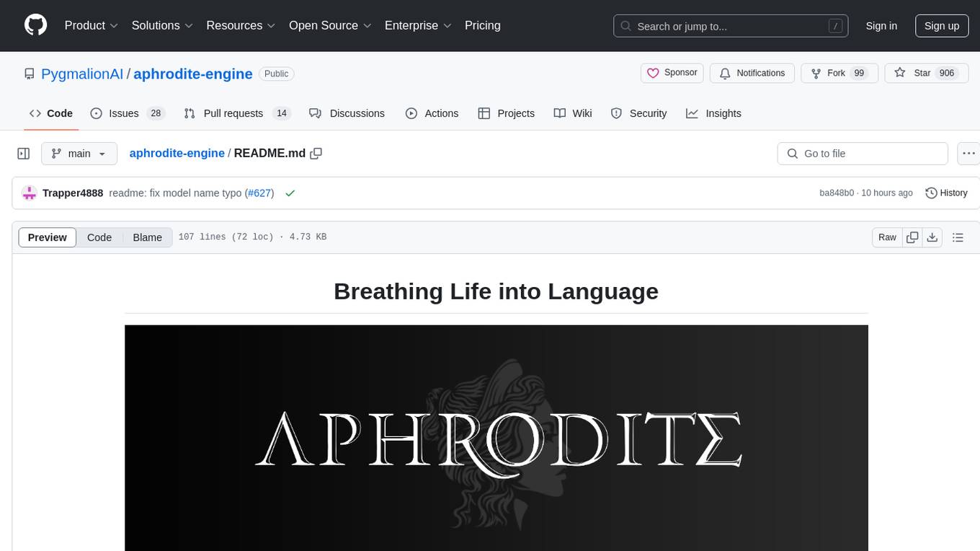This screenshot has width=980, height=551.
Task: Open the README outline list
Action: click(x=958, y=237)
